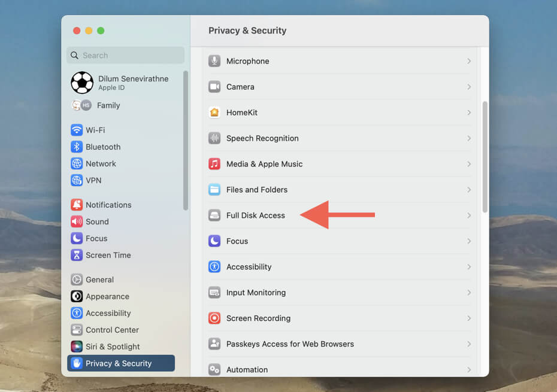Click the Wi-Fi sidebar icon
Viewport: 557px width, 392px height.
point(77,130)
